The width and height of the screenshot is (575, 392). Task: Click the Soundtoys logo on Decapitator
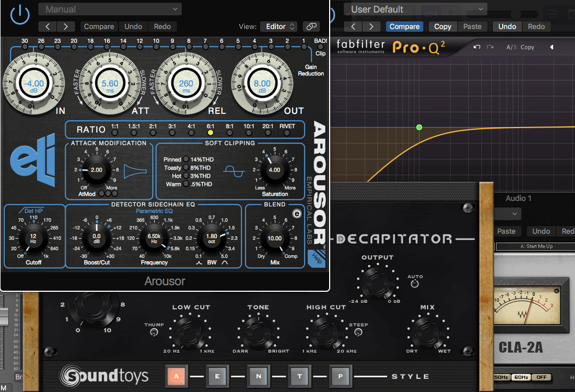tap(105, 376)
